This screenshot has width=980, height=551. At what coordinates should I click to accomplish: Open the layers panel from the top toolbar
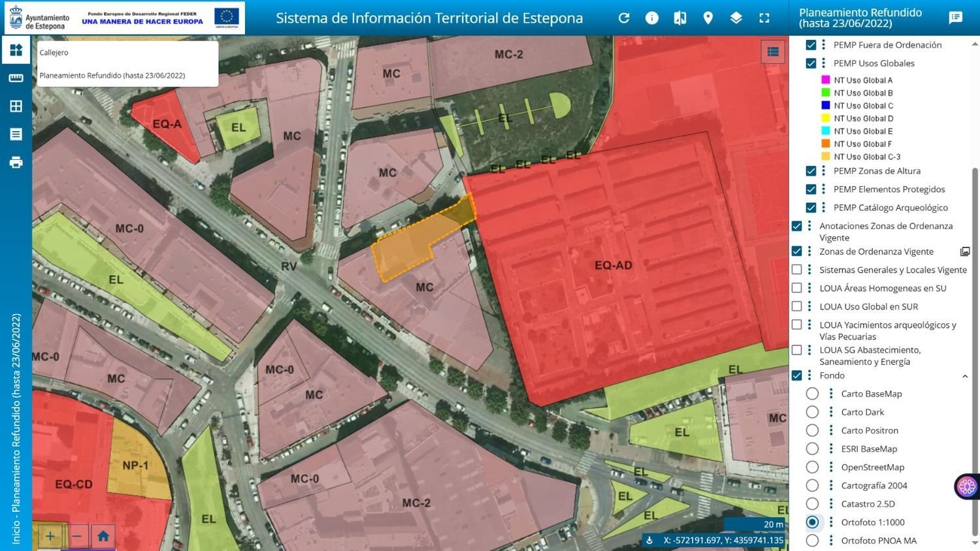[x=736, y=18]
